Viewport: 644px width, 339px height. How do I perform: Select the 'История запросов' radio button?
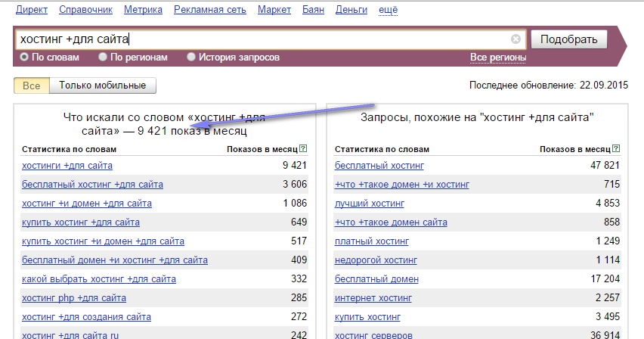pos(191,57)
